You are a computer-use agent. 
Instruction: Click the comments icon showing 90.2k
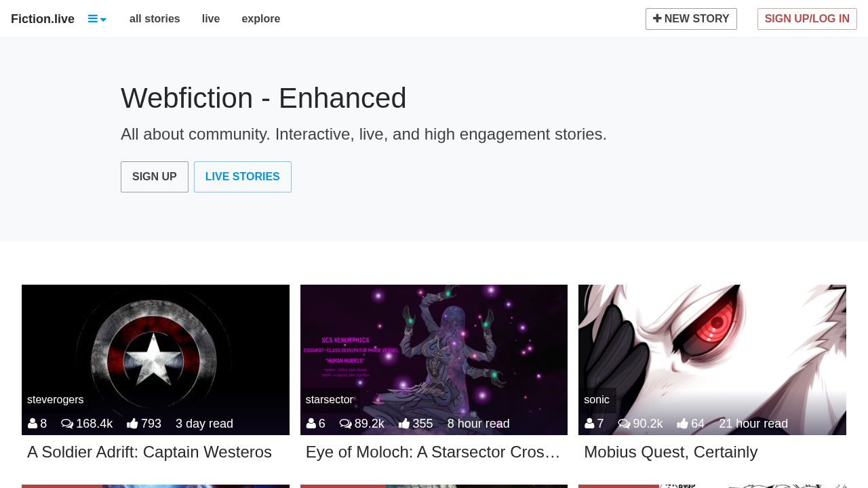(x=624, y=424)
